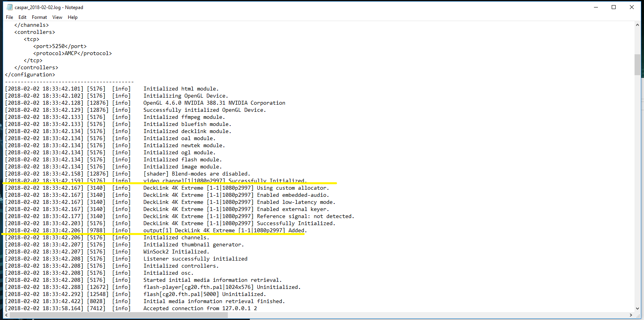Click the DeckLink 'Enabled external keyer.' line
Image resolution: width=644 pixels, height=320 pixels.
236,209
